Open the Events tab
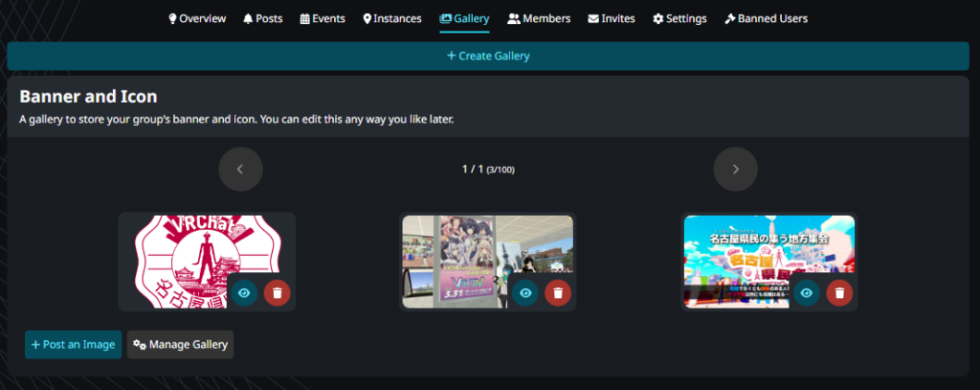980x390 pixels. (323, 18)
